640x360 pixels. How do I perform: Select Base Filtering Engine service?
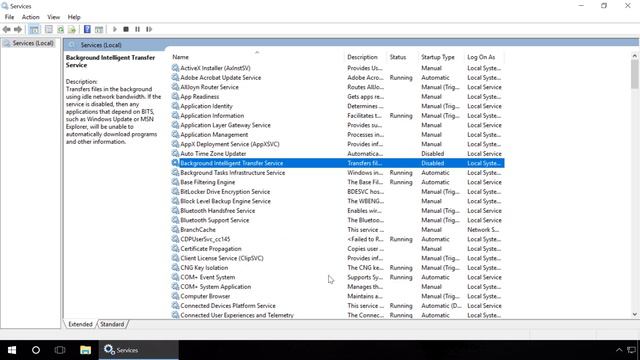click(207, 182)
